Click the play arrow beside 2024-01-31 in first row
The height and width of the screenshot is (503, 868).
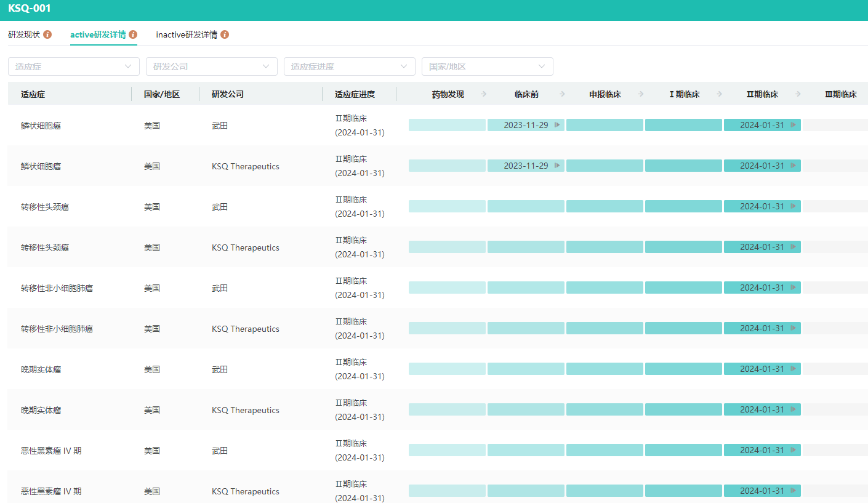(x=793, y=125)
